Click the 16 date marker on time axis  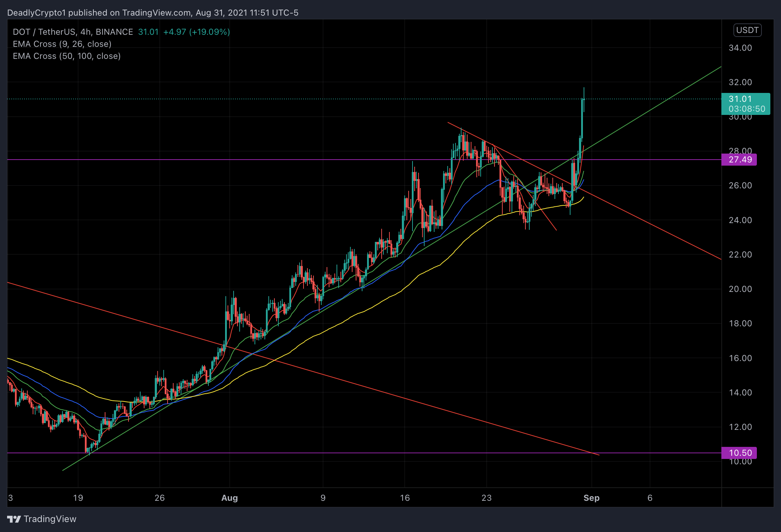pyautogui.click(x=405, y=498)
